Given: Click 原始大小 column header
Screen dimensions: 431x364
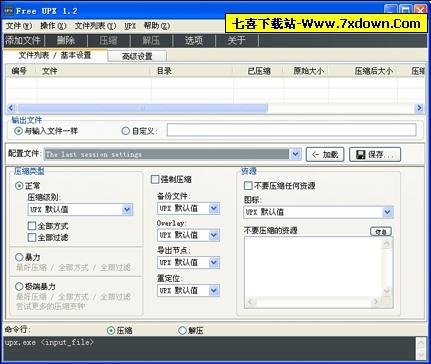Looking at the screenshot, I should pyautogui.click(x=306, y=71).
